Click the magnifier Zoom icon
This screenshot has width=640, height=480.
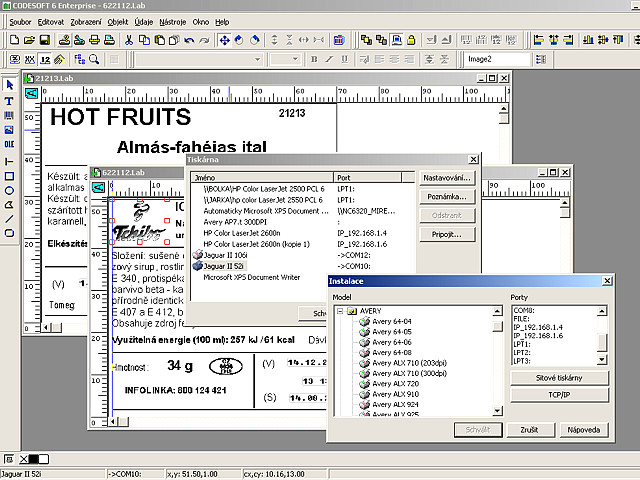94,60
